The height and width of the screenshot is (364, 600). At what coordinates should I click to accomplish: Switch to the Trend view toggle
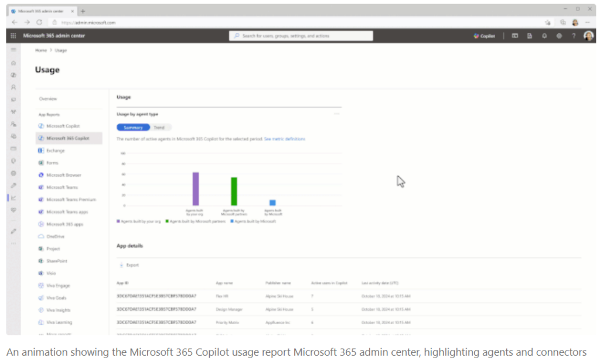[x=159, y=128]
